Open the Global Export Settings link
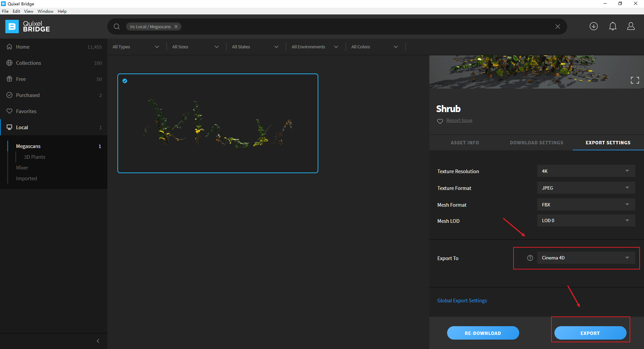644x349 pixels. click(462, 300)
